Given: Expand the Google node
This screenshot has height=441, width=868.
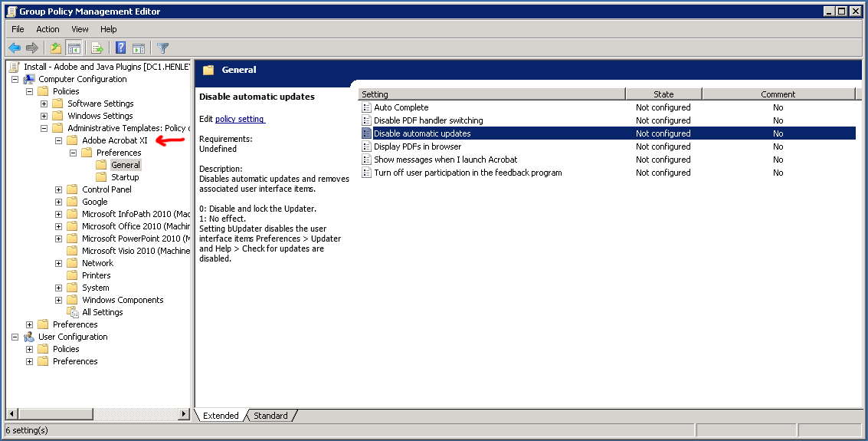Looking at the screenshot, I should tap(59, 202).
